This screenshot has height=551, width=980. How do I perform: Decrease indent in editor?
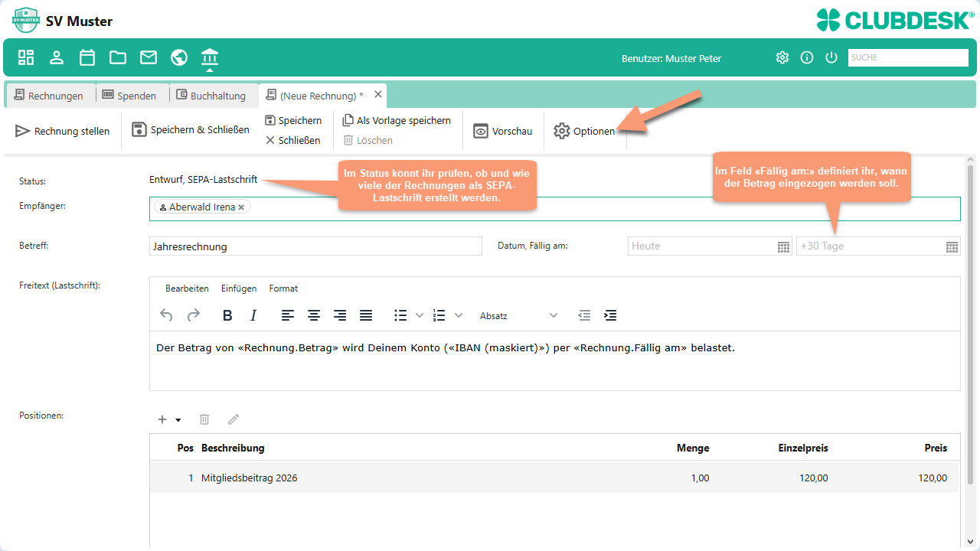[x=584, y=315]
